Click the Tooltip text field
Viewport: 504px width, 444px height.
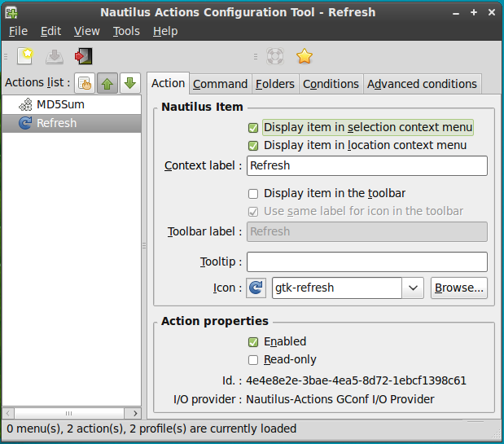[x=366, y=262]
